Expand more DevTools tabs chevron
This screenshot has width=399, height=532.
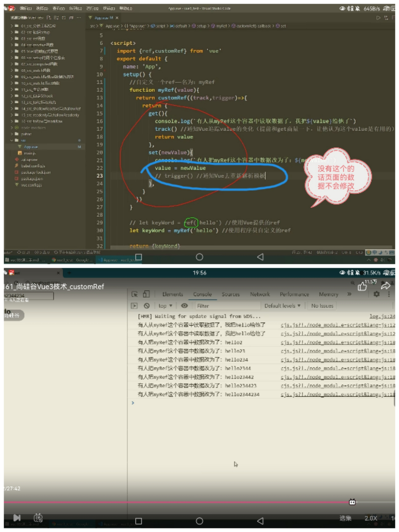pos(349,294)
